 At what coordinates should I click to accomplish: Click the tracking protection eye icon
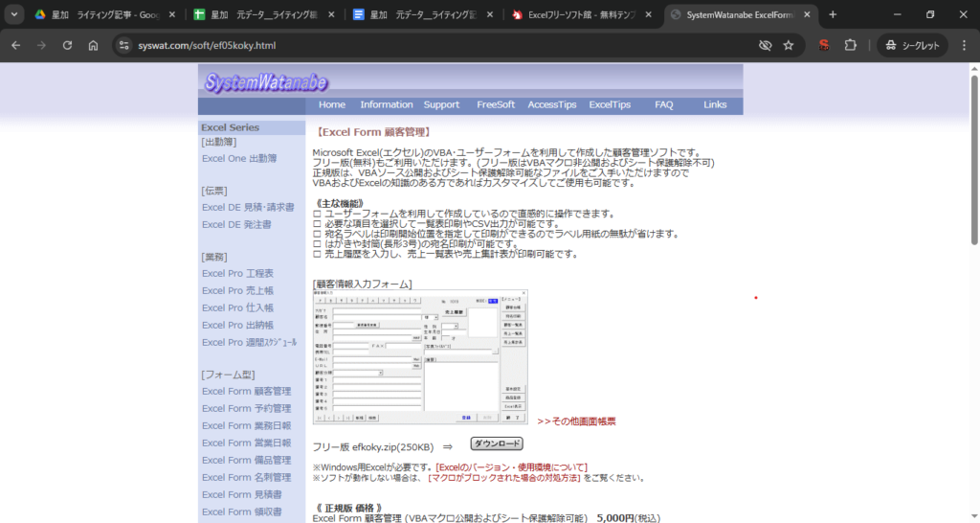(x=765, y=45)
